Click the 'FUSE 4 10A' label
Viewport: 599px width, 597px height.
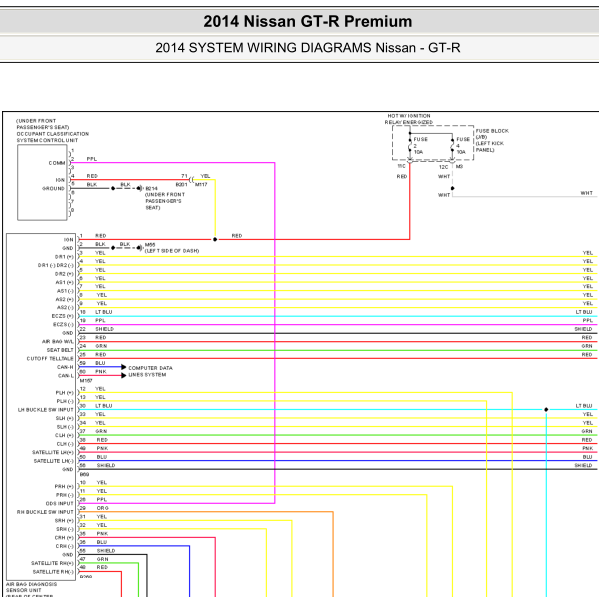(x=463, y=146)
